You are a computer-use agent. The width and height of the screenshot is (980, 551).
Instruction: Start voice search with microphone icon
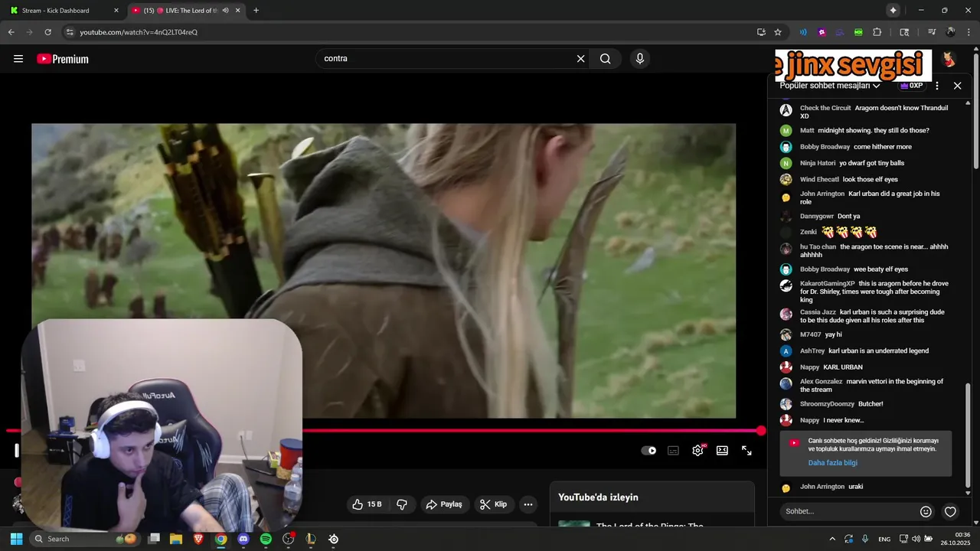click(x=640, y=59)
